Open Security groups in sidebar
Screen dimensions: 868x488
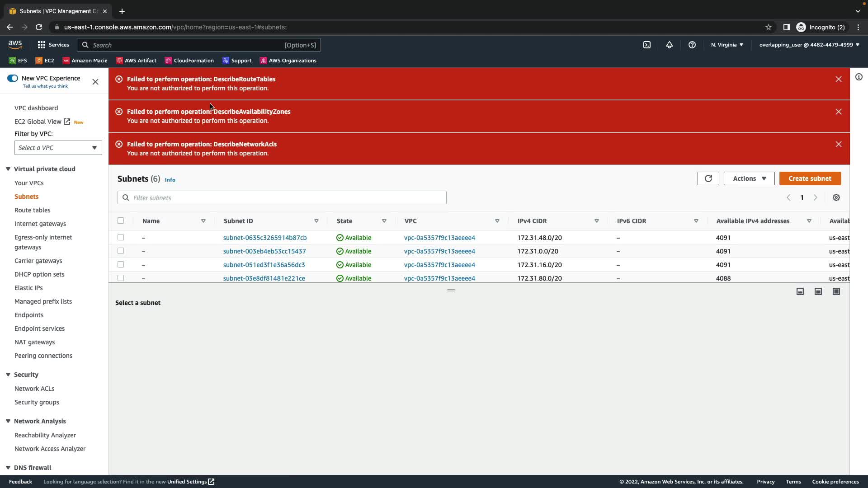click(x=37, y=402)
